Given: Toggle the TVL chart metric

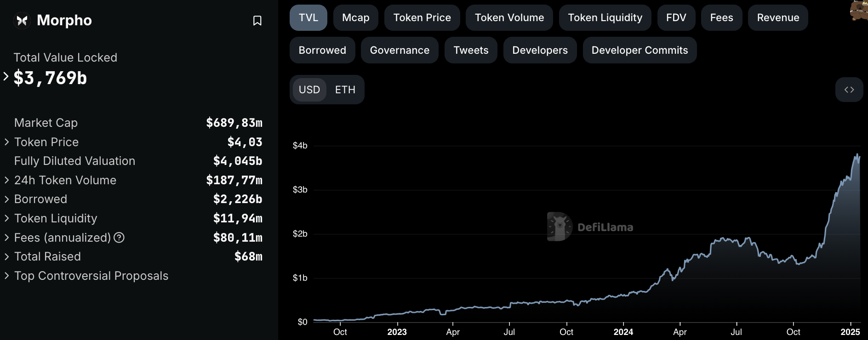Looking at the screenshot, I should point(308,18).
